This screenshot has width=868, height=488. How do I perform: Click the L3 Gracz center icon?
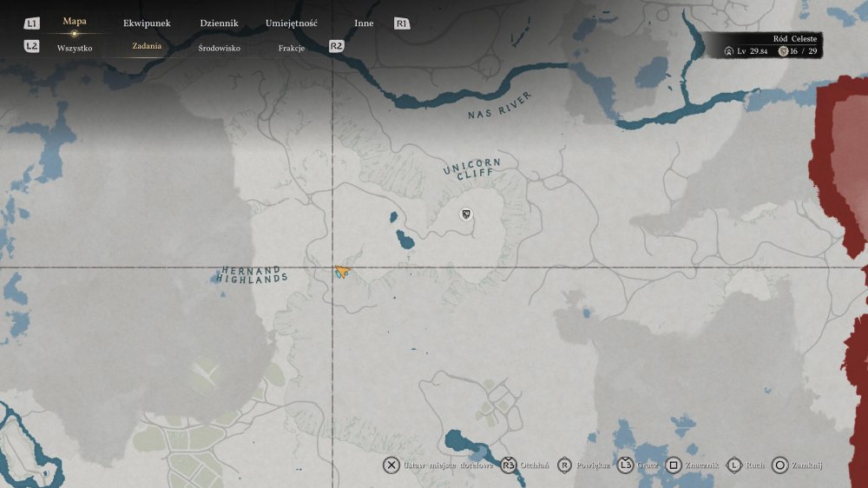click(625, 465)
